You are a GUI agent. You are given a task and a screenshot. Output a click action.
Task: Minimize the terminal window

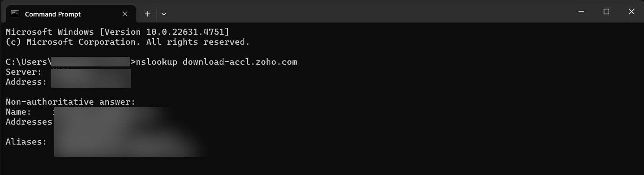[x=582, y=12]
